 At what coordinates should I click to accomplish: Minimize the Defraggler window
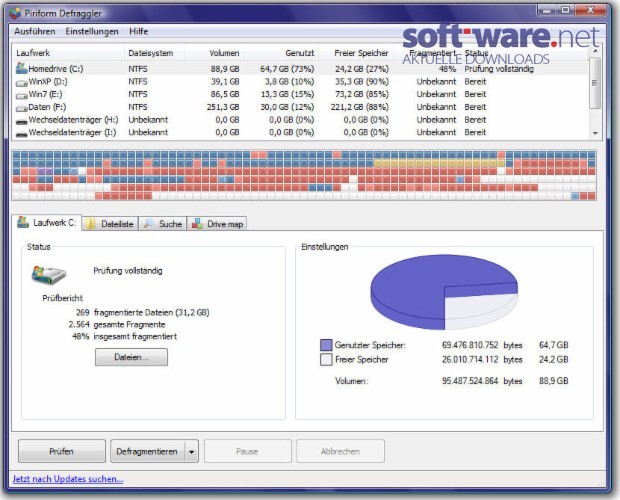547,10
